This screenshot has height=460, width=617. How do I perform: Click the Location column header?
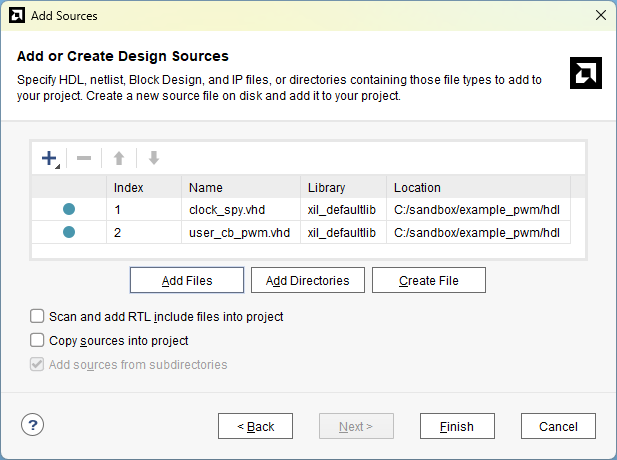coord(477,187)
